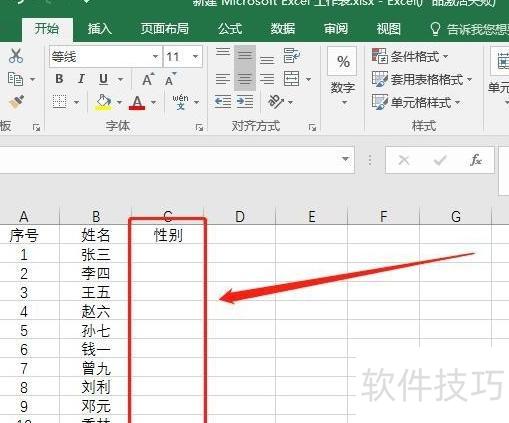Click the 性别 header cell
This screenshot has width=509, height=423.
(x=168, y=235)
